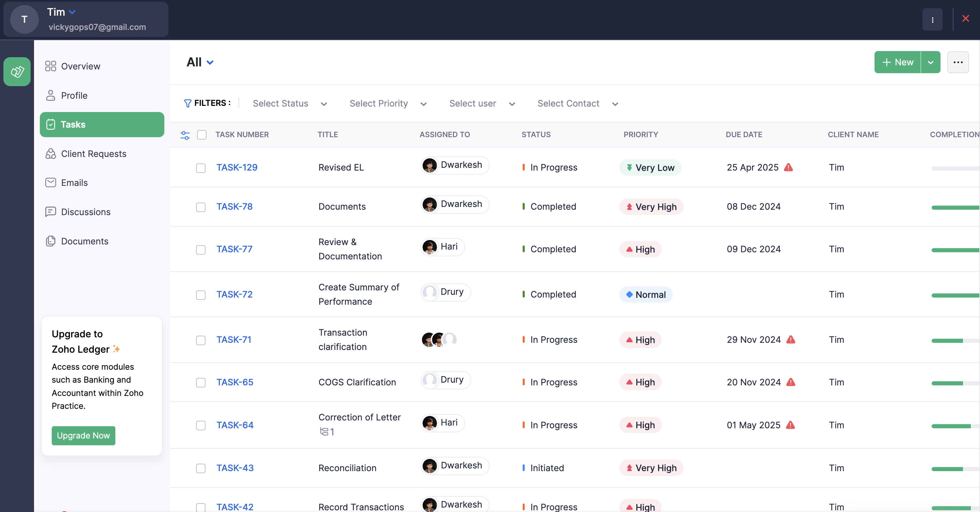The image size is (980, 512).
Task: Open the Emails section
Action: point(74,182)
